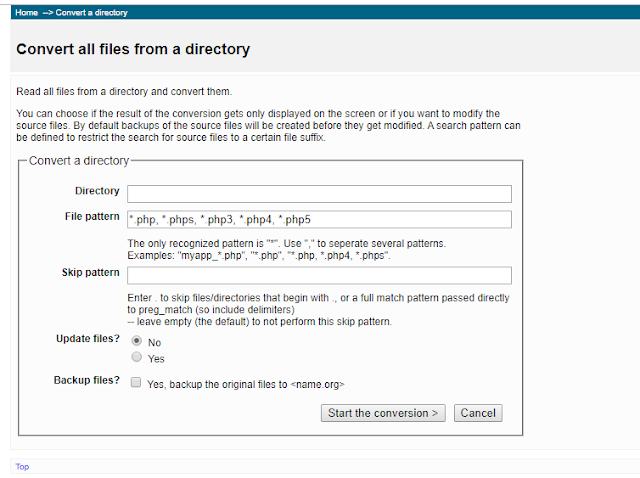
Task: Select the 'File pattern' field label
Action: point(92,216)
